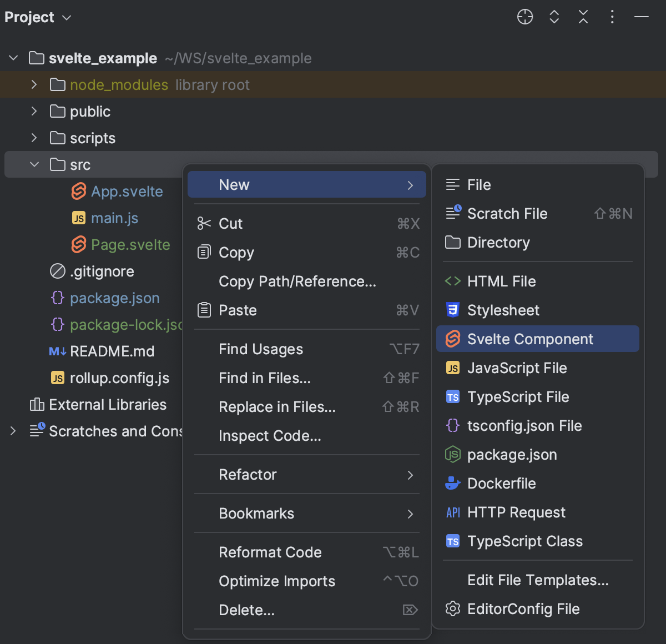Viewport: 666px width, 644px height.
Task: Create a Dockerfile via its whale icon
Action: click(x=501, y=483)
